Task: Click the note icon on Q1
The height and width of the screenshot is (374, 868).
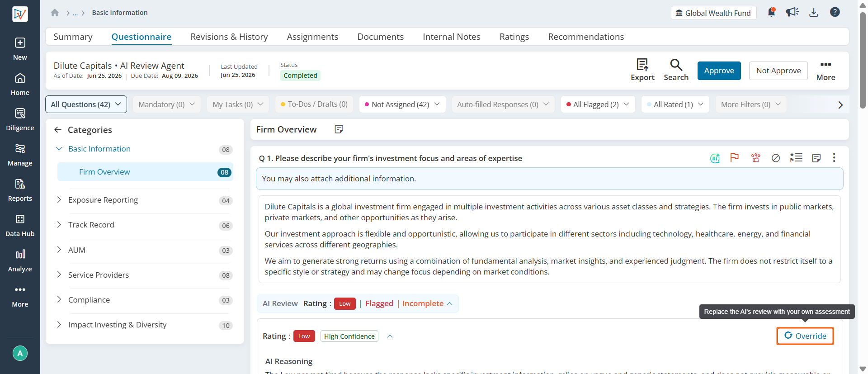Action: coord(816,158)
